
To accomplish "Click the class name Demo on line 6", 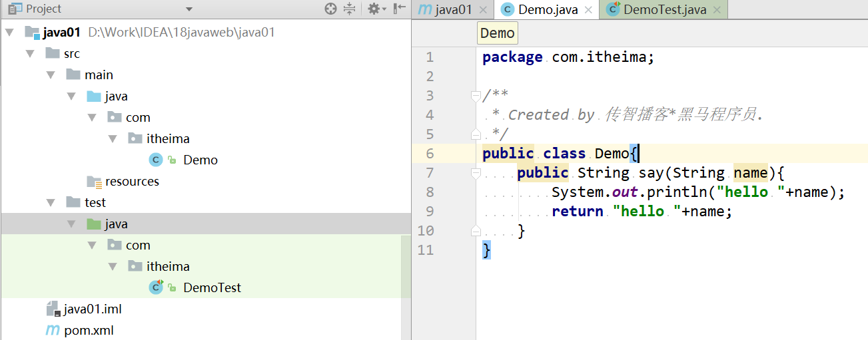I will (x=612, y=154).
